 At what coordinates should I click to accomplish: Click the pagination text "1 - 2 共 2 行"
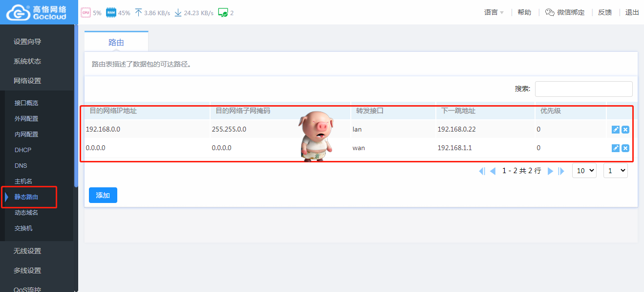(522, 171)
